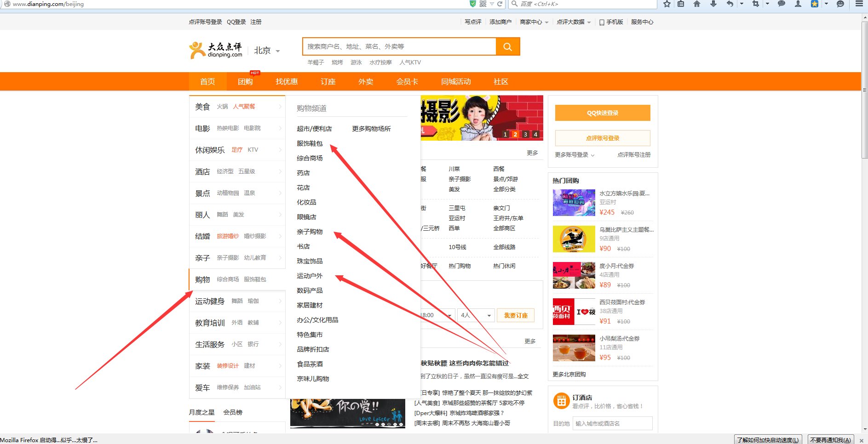
Task: Open mobile version via the 手机版 phone icon
Action: tap(601, 22)
